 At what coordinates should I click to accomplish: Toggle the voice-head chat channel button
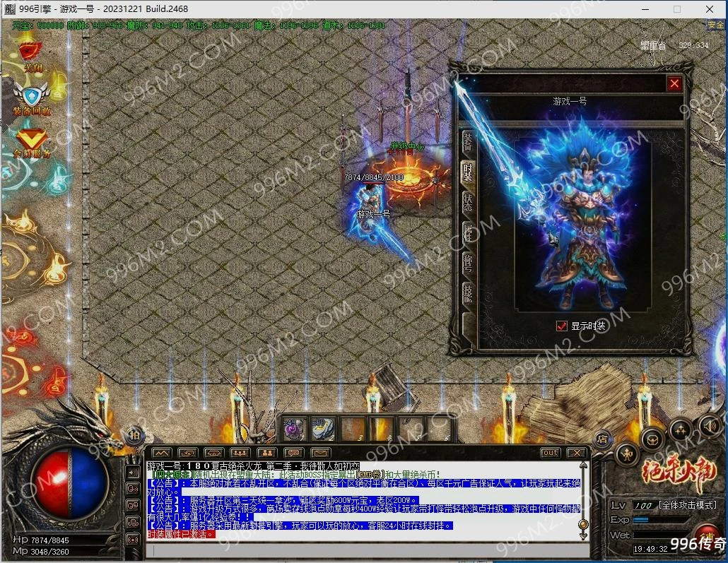(134, 489)
